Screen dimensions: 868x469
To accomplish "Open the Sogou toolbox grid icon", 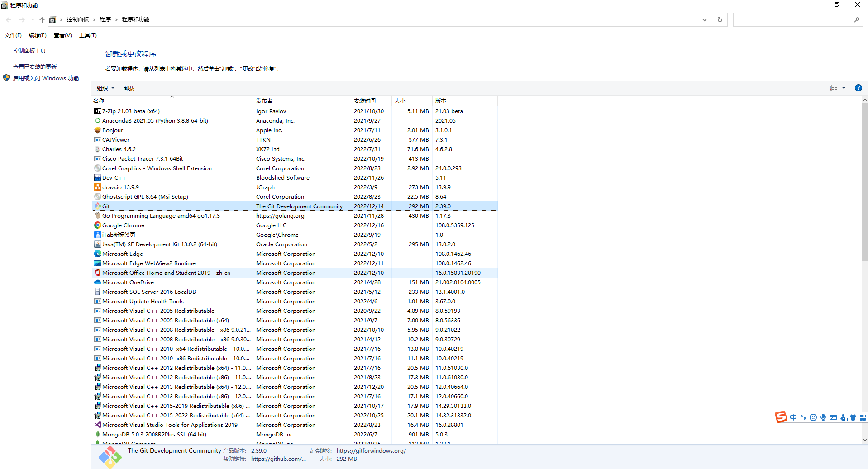I will pyautogui.click(x=863, y=417).
